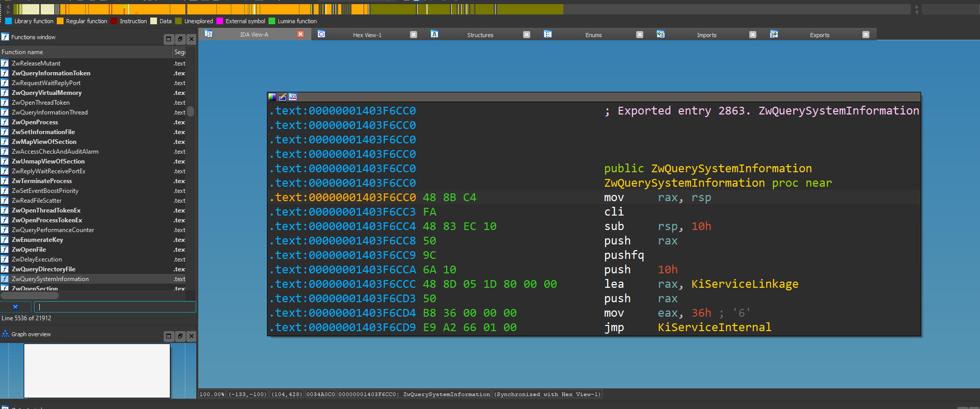This screenshot has height=409, width=980.
Task: Float the Functions window panel
Action: tap(180, 39)
